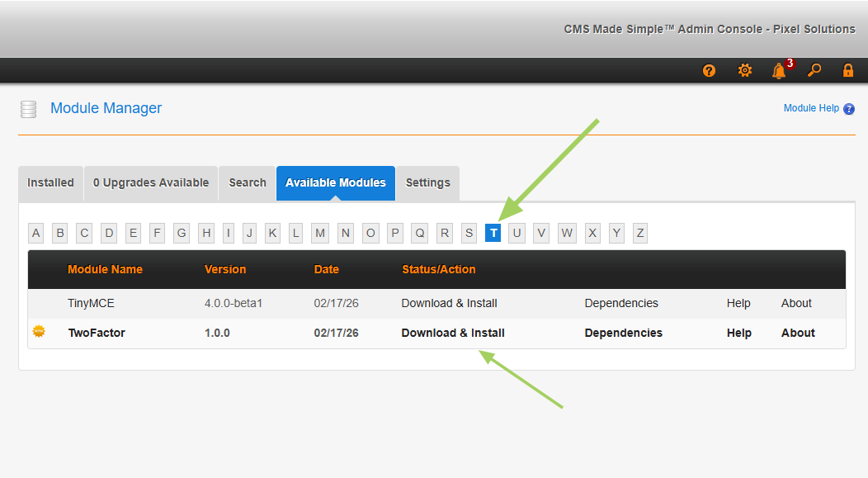Screen dimensions: 868x478
Task: Click the padlock logout icon
Action: (x=847, y=71)
